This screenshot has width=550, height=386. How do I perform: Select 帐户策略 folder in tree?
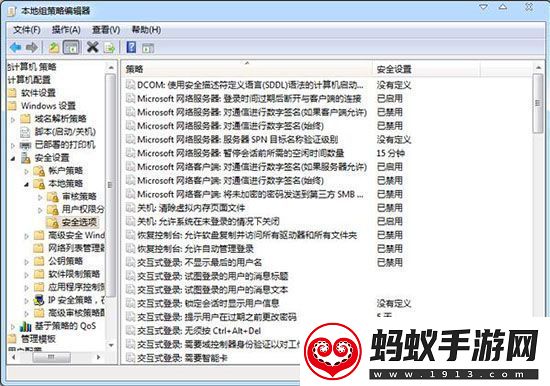[65, 171]
